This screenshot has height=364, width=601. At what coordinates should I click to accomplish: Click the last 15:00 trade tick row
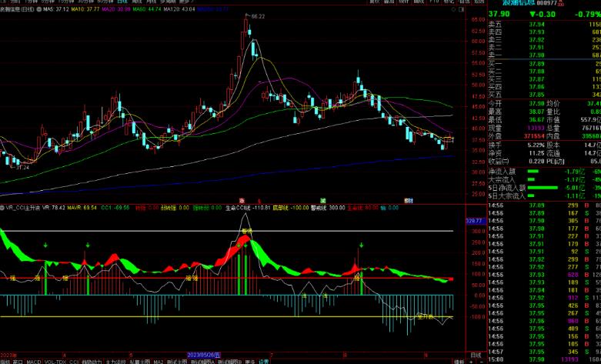[x=544, y=359]
